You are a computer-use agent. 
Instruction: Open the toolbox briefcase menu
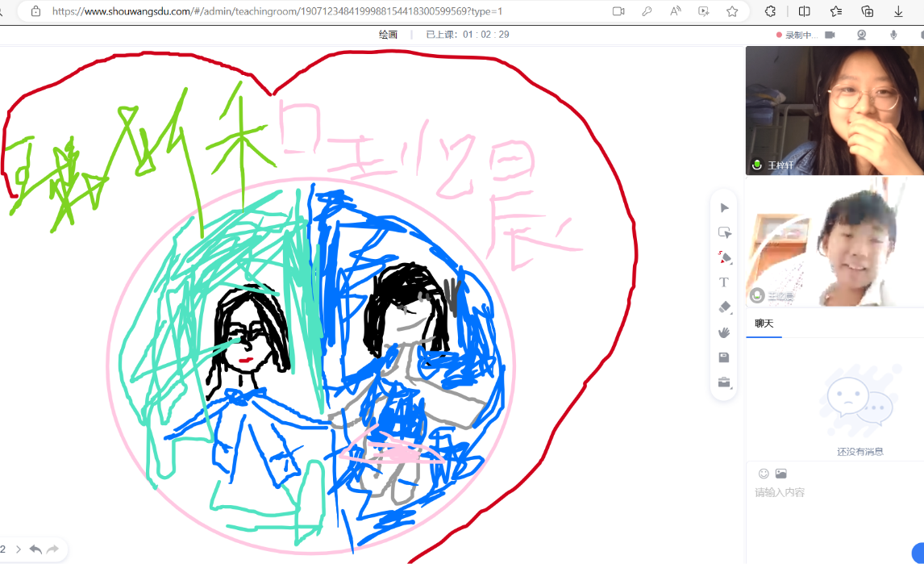[724, 382]
